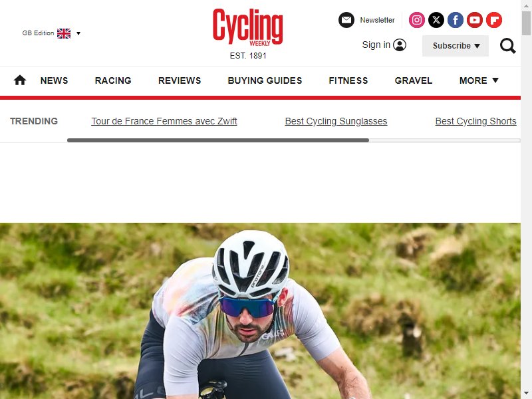
Task: Open the X (Twitter) social icon
Action: tap(436, 20)
